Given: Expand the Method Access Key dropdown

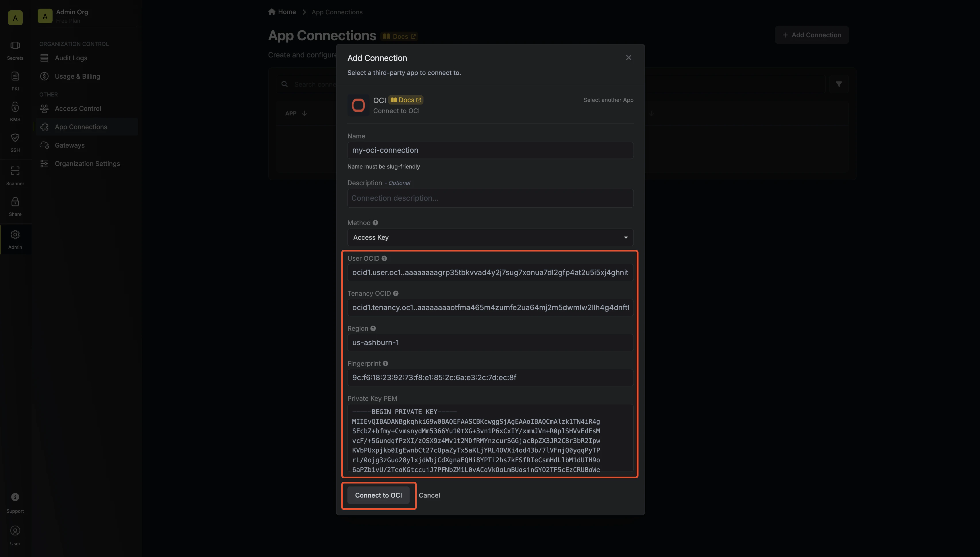Looking at the screenshot, I should coord(490,237).
